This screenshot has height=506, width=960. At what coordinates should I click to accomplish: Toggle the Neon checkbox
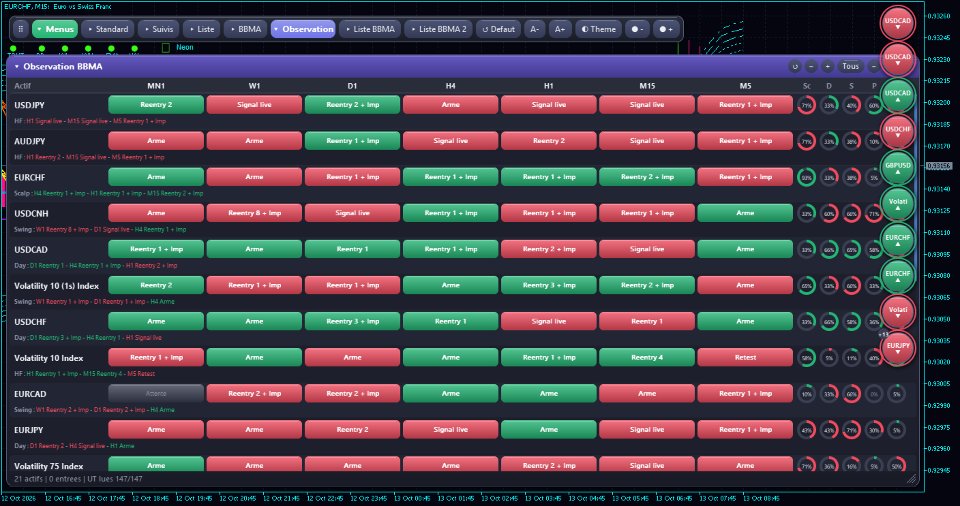point(165,47)
